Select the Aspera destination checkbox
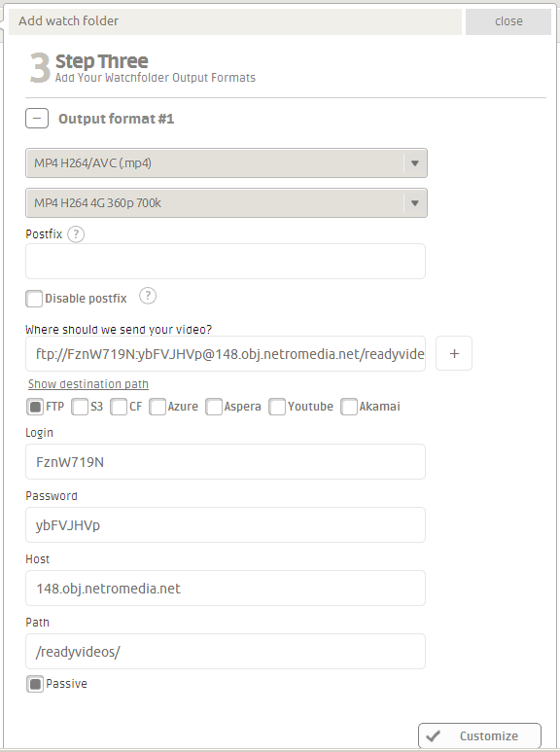 point(214,407)
